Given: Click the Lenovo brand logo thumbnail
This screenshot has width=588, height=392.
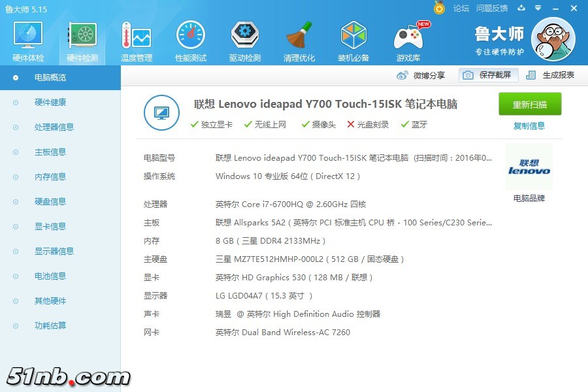Looking at the screenshot, I should [529, 167].
